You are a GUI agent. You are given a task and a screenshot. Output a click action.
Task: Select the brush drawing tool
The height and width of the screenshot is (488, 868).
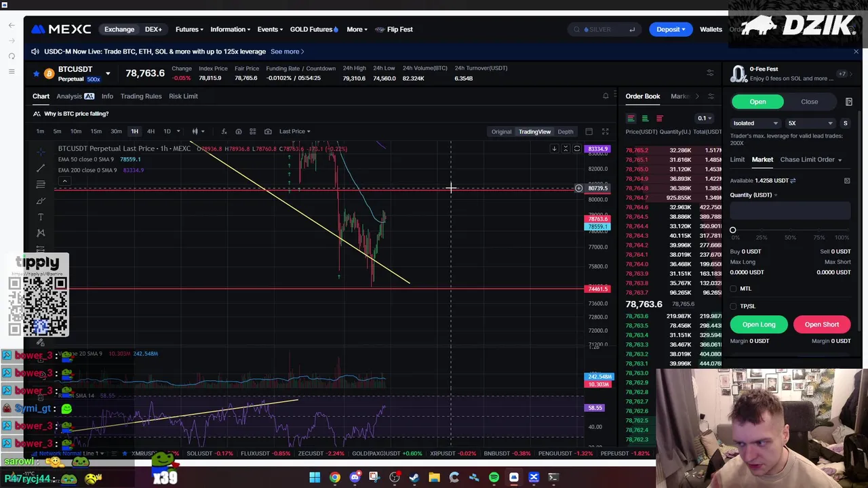coord(41,201)
